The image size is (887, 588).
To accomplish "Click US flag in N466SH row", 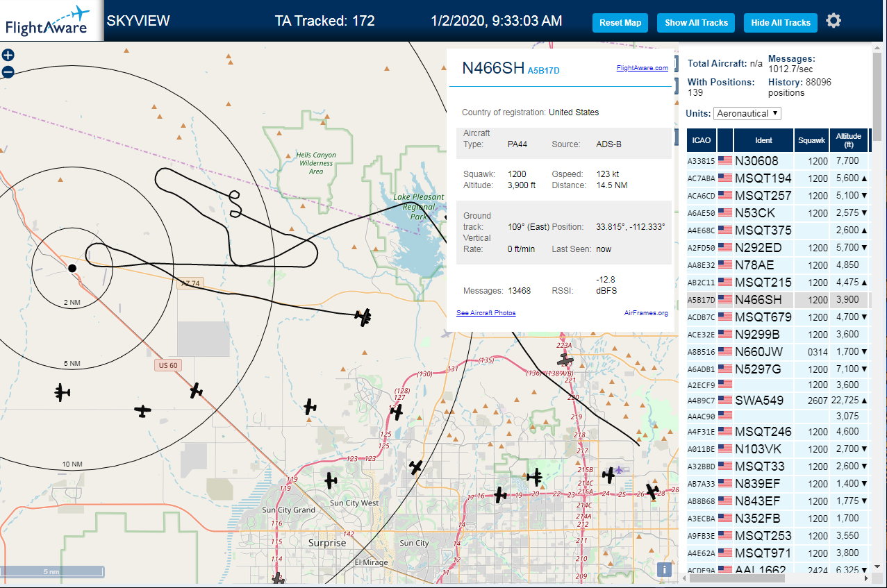I will (725, 300).
